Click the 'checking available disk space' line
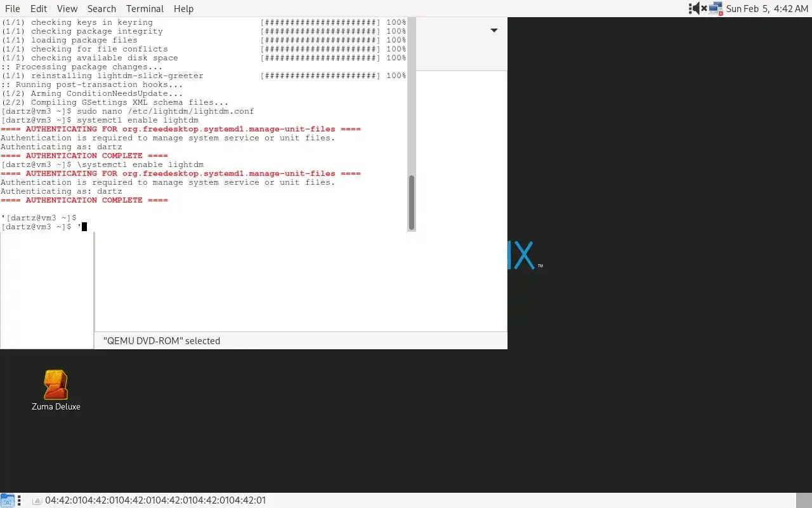 click(x=203, y=58)
